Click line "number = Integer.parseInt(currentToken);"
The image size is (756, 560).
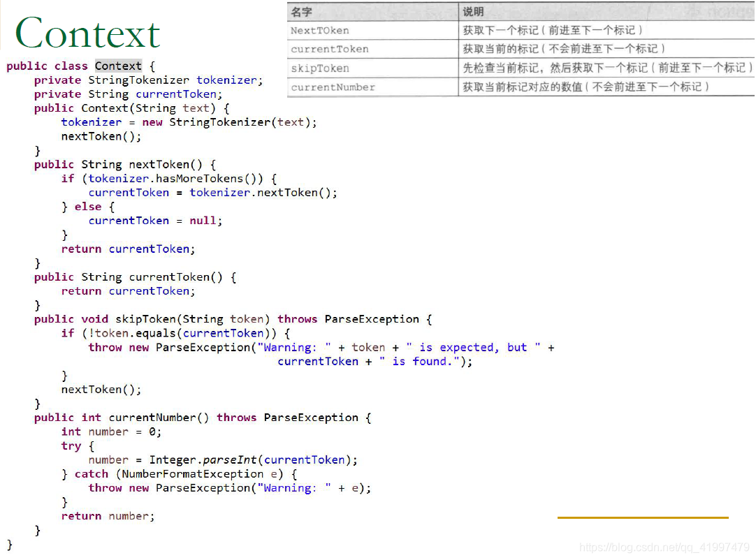click(x=223, y=459)
